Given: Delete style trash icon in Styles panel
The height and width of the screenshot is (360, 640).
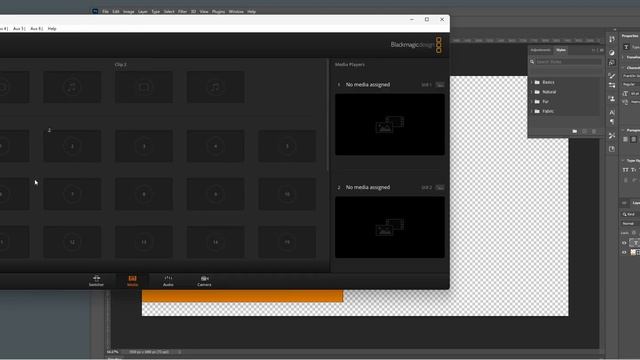Looking at the screenshot, I should point(594,131).
